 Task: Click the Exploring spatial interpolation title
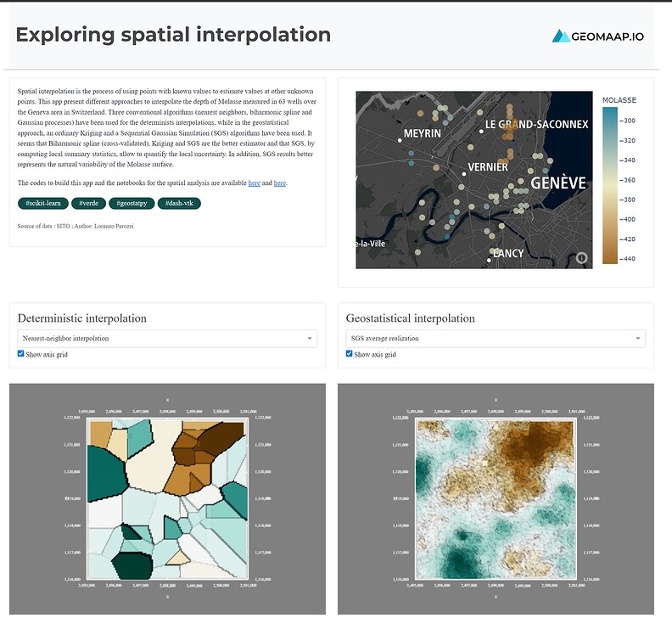pyautogui.click(x=173, y=35)
